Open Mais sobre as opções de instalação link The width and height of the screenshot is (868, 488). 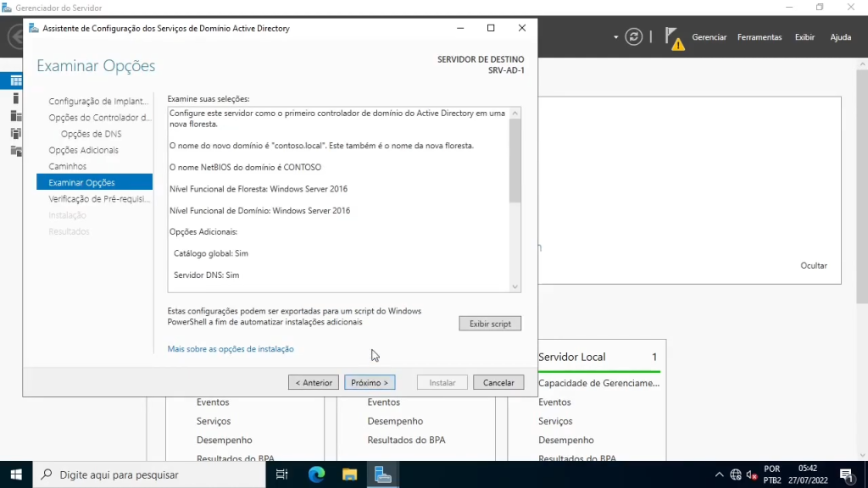[231, 349]
